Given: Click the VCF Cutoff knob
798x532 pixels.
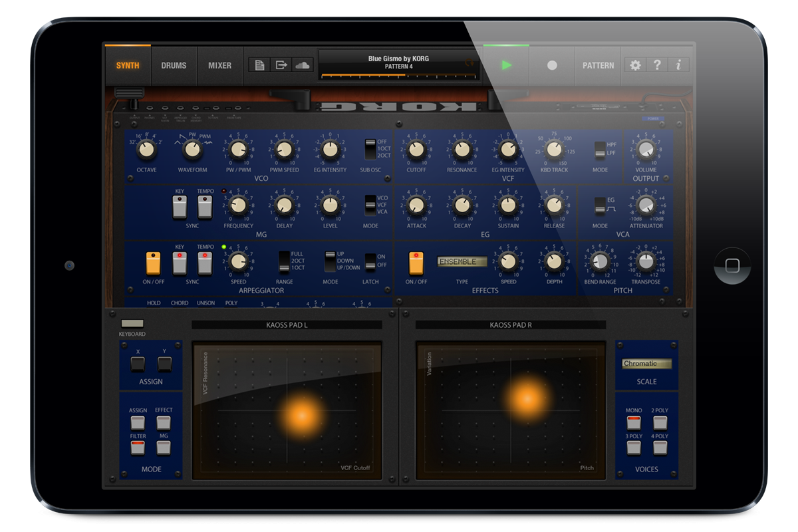Looking at the screenshot, I should (416, 150).
